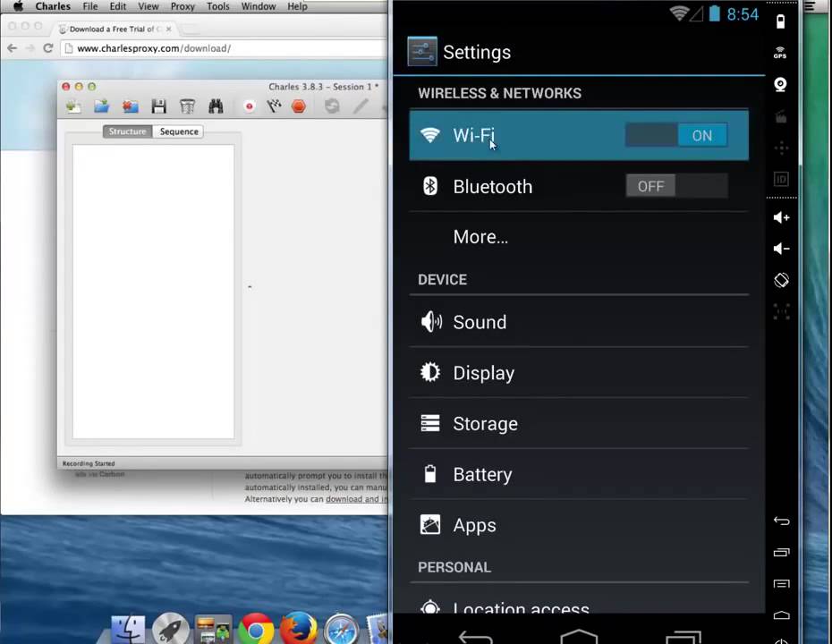This screenshot has width=832, height=644.
Task: Lower the emulator volume with the speaker-minus icon
Action: point(781,249)
